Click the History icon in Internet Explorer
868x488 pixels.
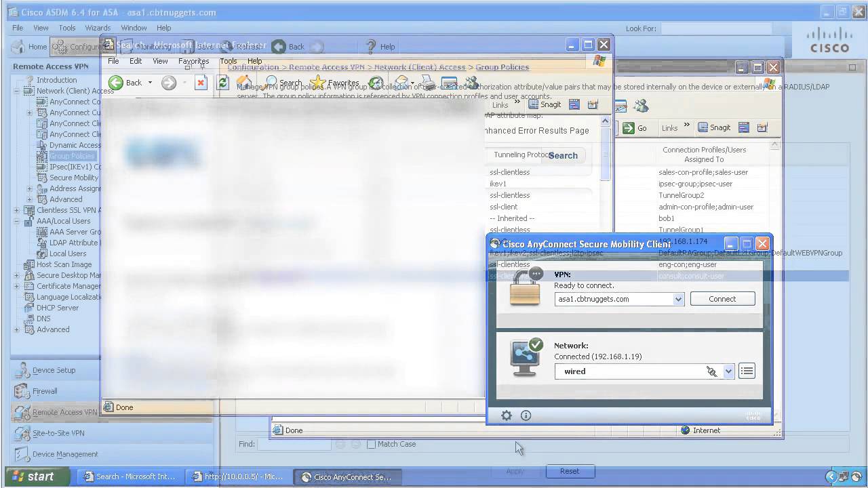click(376, 83)
